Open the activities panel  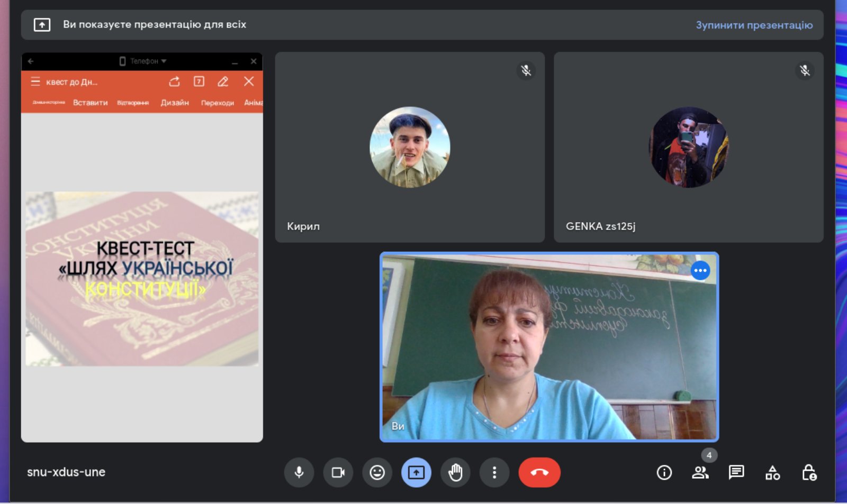(x=772, y=472)
